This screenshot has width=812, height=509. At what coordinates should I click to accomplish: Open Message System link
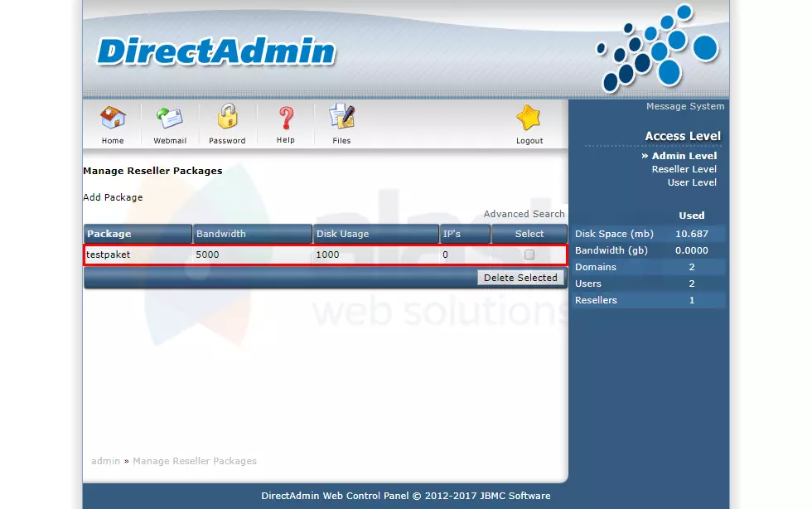click(685, 106)
